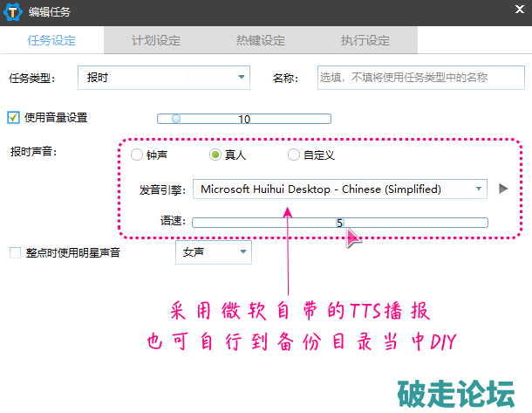Click the volume slider handle at 10
532x413 pixels.
pyautogui.click(x=176, y=120)
